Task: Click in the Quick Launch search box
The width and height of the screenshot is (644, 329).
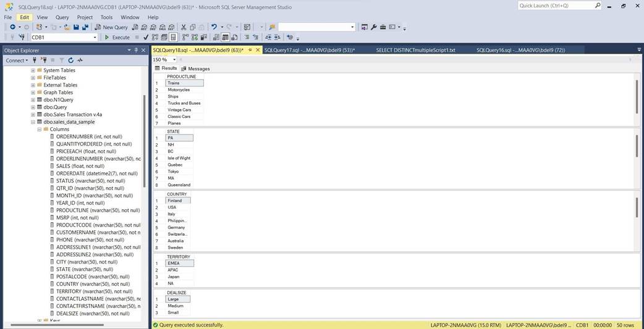Action: (x=556, y=6)
